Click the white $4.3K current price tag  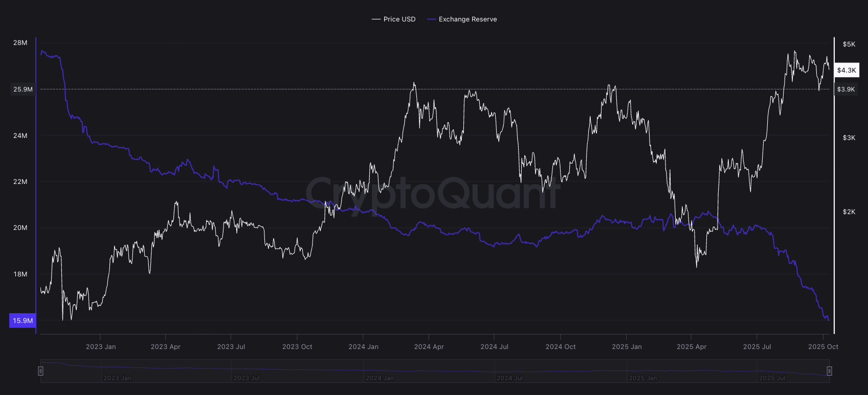click(x=847, y=71)
